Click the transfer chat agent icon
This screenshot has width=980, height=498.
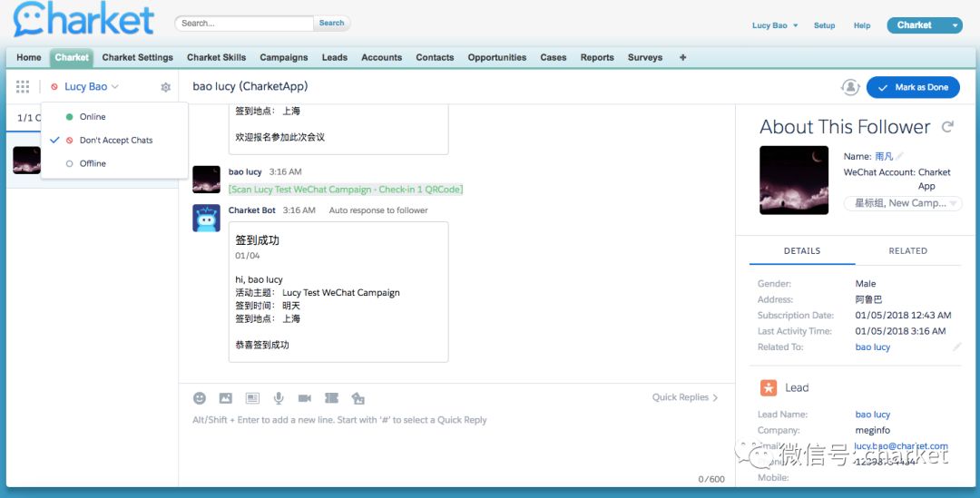click(x=850, y=87)
